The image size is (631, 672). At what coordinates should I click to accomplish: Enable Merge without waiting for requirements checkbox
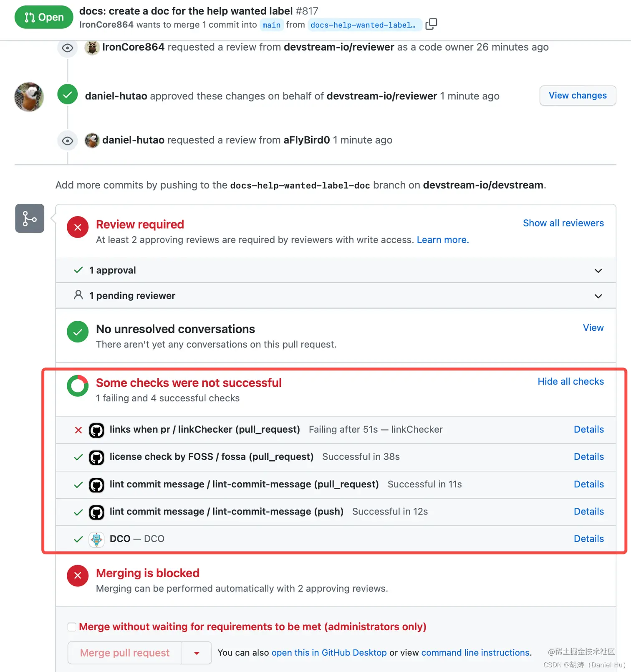72,626
